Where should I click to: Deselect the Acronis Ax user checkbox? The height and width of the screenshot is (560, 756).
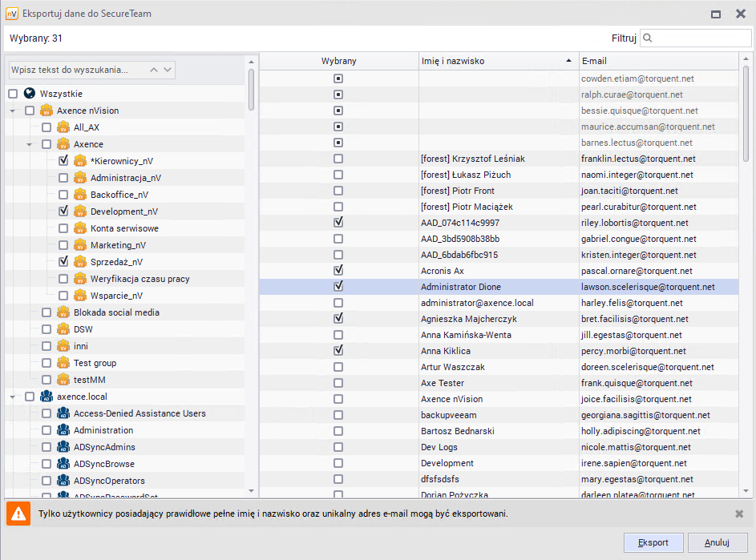[x=338, y=271]
